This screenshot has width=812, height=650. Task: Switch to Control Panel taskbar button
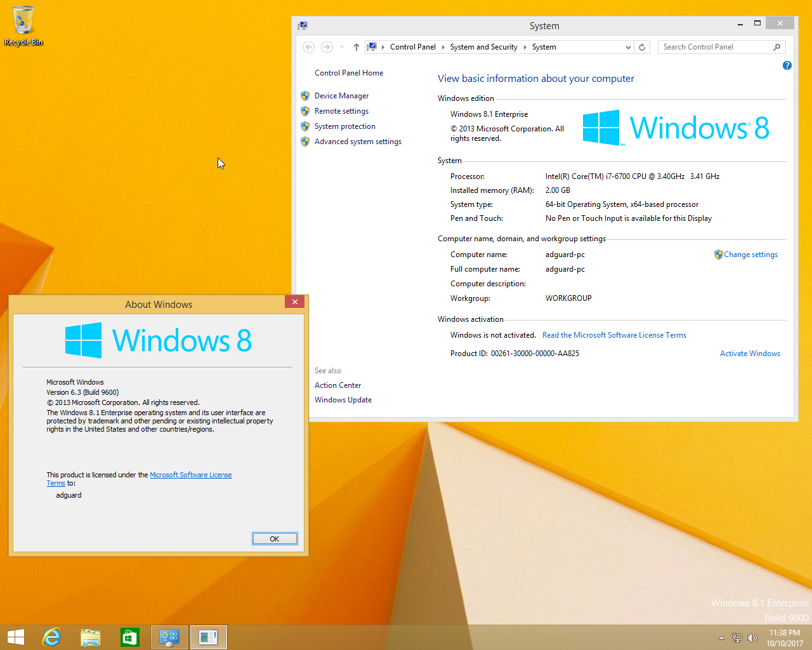point(169,637)
